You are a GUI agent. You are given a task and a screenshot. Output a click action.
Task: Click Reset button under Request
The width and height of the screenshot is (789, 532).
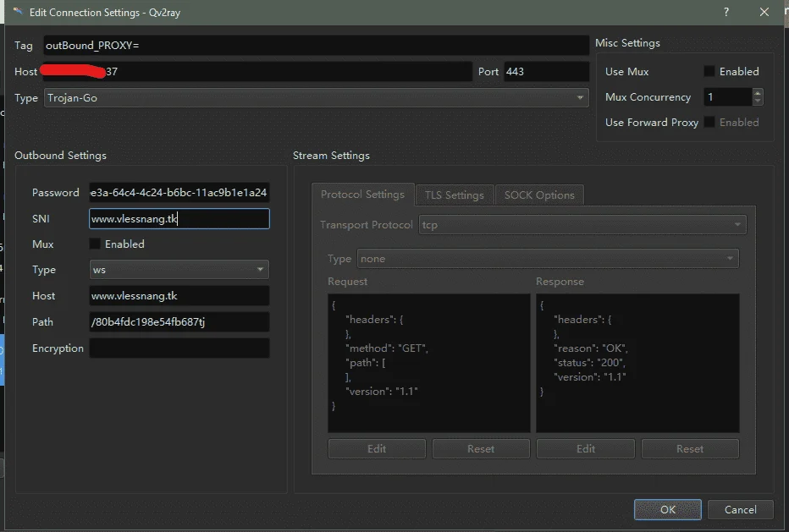(x=481, y=448)
